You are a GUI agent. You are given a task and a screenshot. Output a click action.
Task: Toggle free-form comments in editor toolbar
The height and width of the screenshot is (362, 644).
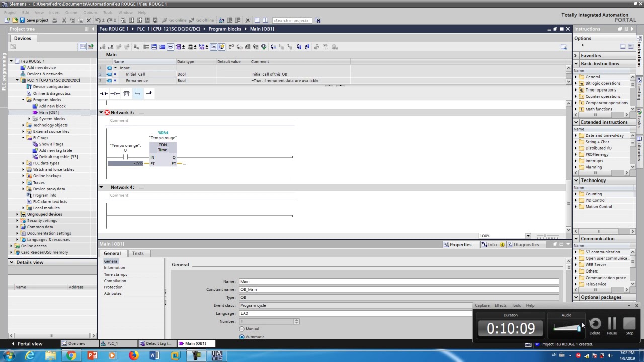(171, 47)
